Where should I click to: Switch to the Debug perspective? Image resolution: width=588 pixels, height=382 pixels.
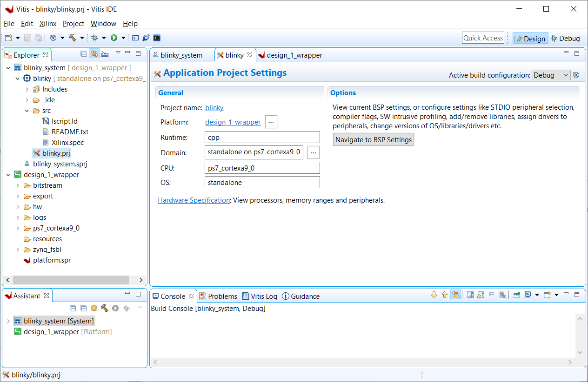tap(565, 39)
